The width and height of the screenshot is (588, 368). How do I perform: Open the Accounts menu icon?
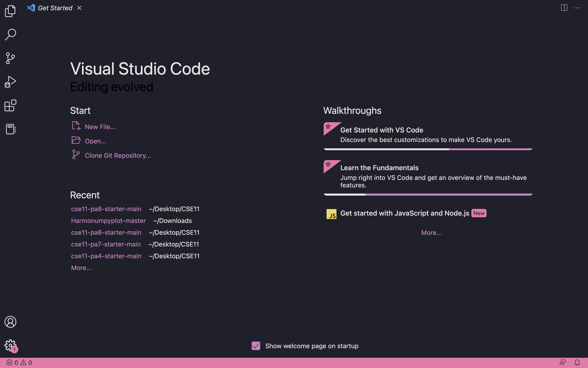(x=10, y=322)
